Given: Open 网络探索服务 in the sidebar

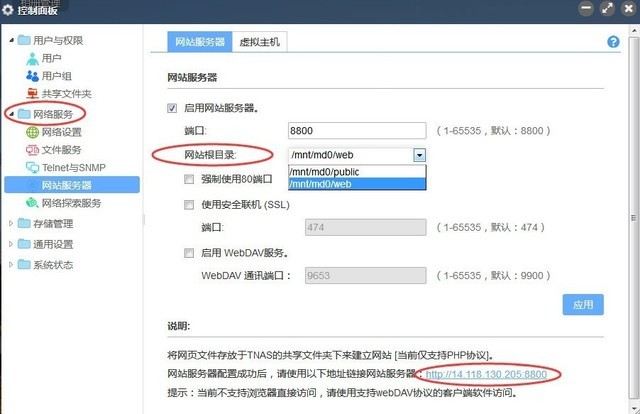Looking at the screenshot, I should [x=71, y=203].
